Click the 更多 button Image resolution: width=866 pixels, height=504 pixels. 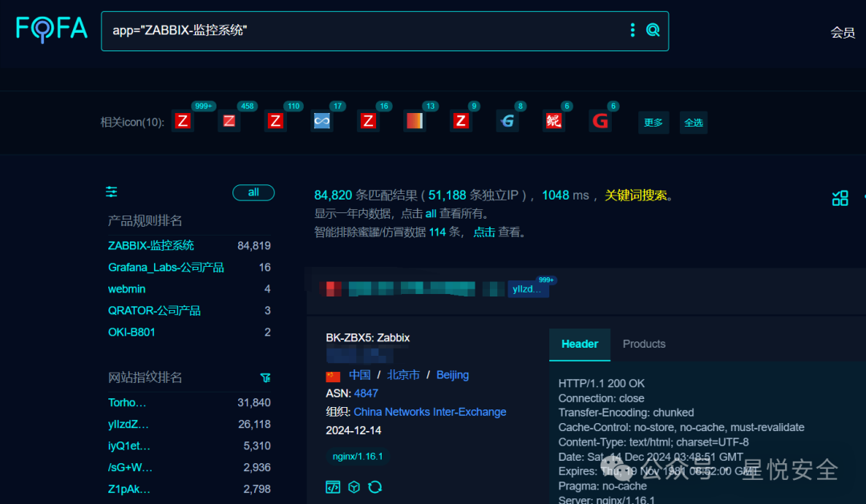pyautogui.click(x=654, y=123)
